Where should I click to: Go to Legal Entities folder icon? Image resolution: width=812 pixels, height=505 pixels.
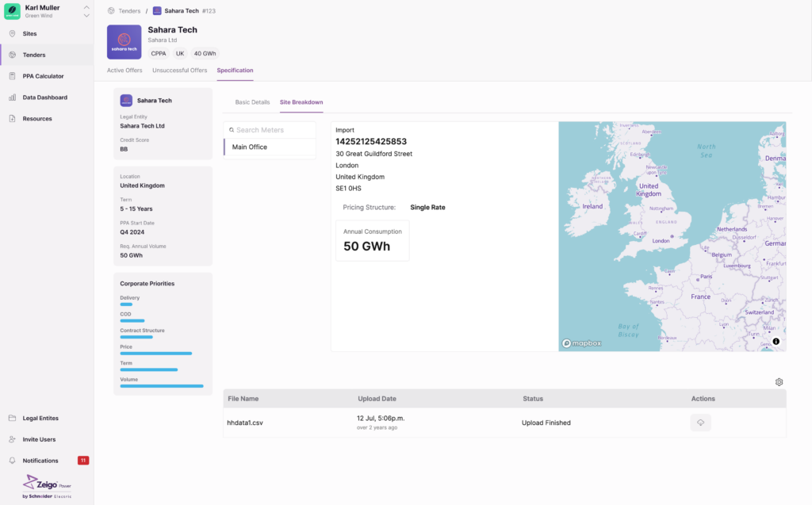13,418
